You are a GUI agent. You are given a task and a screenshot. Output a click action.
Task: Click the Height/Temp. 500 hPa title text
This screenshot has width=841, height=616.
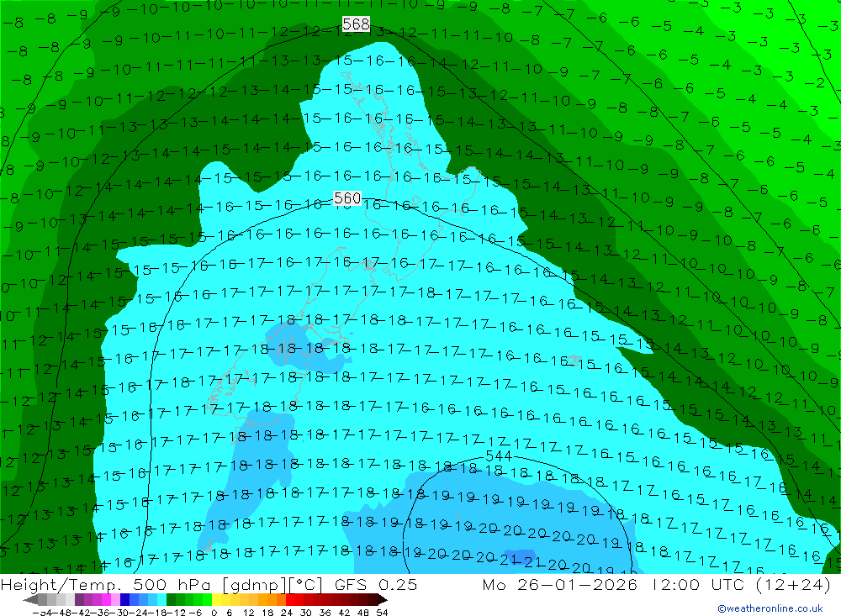[x=104, y=584]
